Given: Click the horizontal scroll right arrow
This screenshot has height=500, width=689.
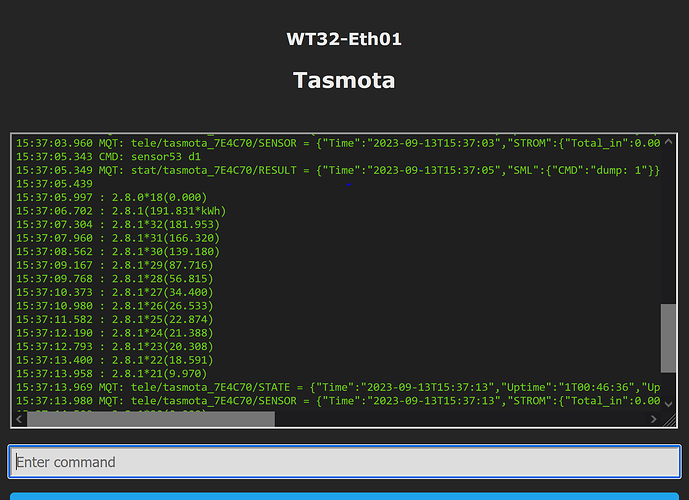Looking at the screenshot, I should tap(653, 419).
